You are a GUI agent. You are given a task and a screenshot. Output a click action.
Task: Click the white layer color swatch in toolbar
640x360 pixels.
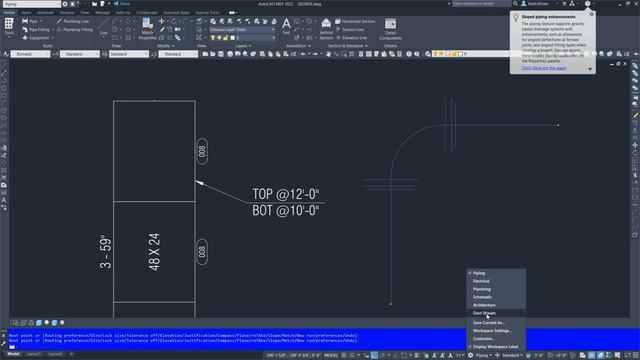tap(460, 54)
